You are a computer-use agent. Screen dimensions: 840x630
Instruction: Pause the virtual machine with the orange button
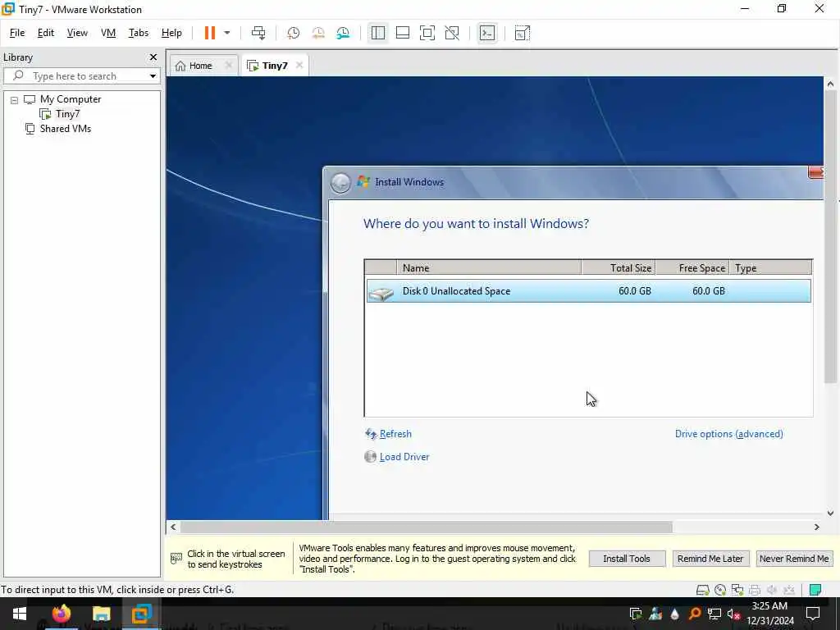tap(209, 33)
